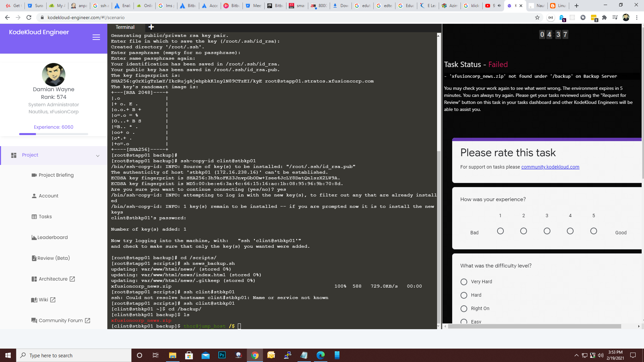Open a new Chrome tab

pyautogui.click(x=577, y=5)
